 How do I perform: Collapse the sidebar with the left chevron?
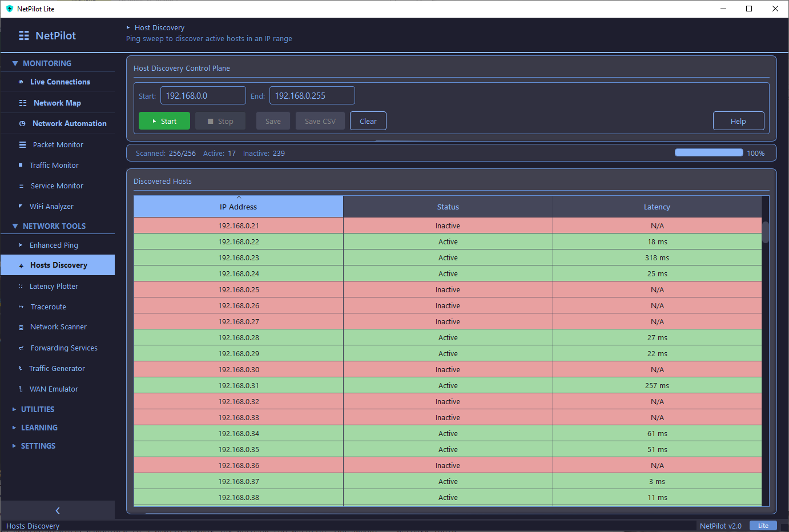point(58,510)
